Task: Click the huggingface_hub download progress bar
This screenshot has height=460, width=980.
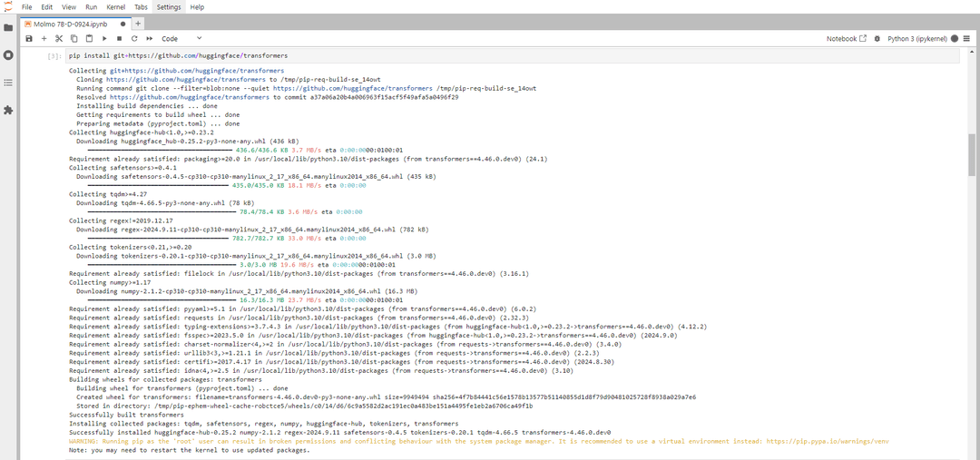Action: tap(160, 151)
